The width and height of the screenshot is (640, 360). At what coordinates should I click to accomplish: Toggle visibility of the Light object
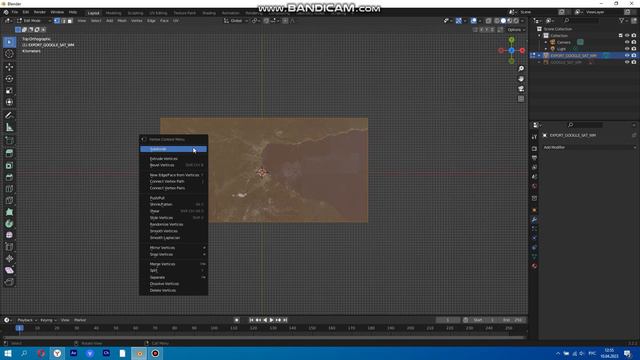click(627, 49)
